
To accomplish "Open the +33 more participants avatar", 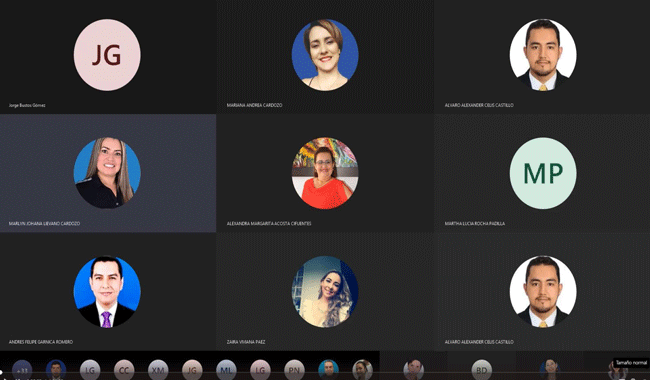I will pyautogui.click(x=22, y=370).
